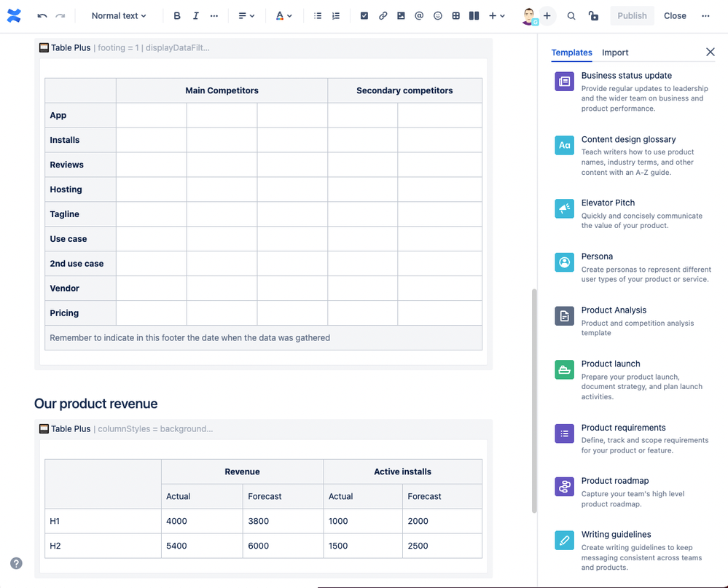Open find and replace search icon

[x=571, y=15]
